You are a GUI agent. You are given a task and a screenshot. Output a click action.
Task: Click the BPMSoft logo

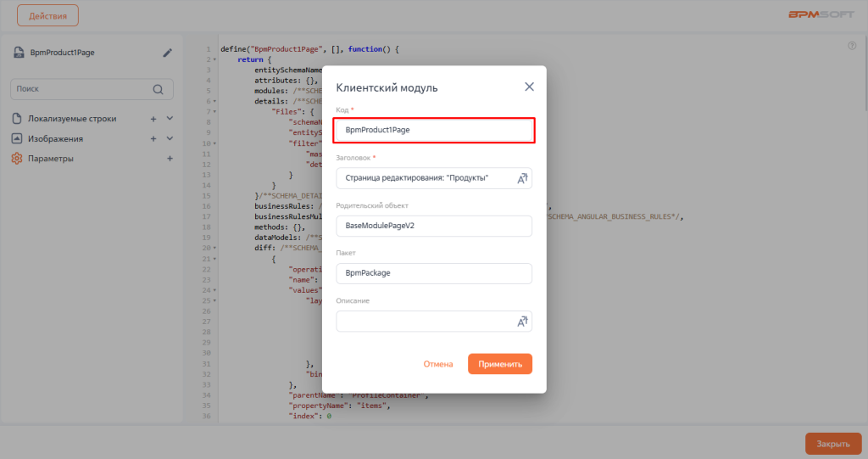coord(821,14)
